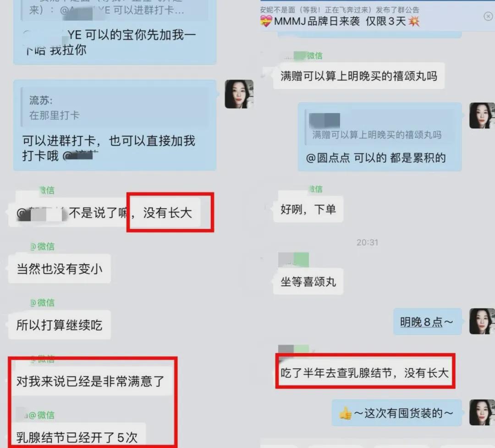Viewport: 495px width, 448px height.
Task: Select the 坐等喜颂丸 message bubble
Action: point(308,281)
